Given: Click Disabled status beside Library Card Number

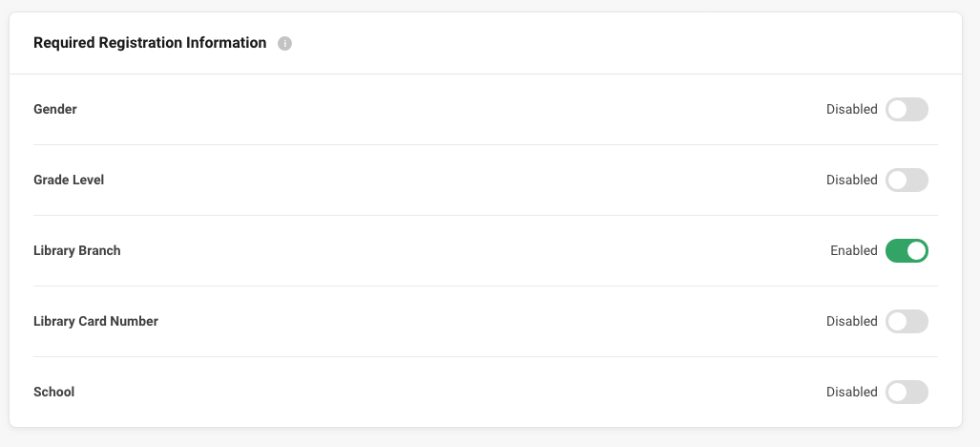Looking at the screenshot, I should (x=852, y=321).
